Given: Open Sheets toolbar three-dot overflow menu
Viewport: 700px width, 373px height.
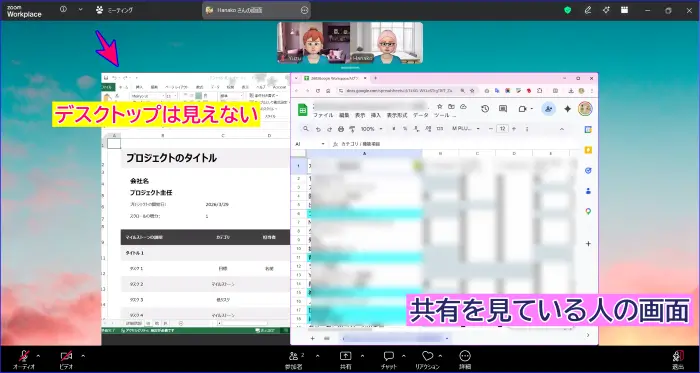Looking at the screenshot, I should (x=528, y=129).
